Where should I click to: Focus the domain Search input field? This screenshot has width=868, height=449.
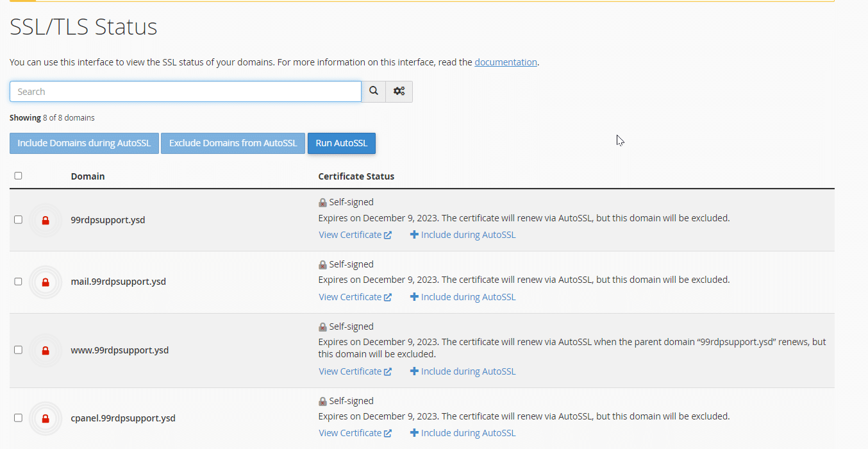pos(185,92)
